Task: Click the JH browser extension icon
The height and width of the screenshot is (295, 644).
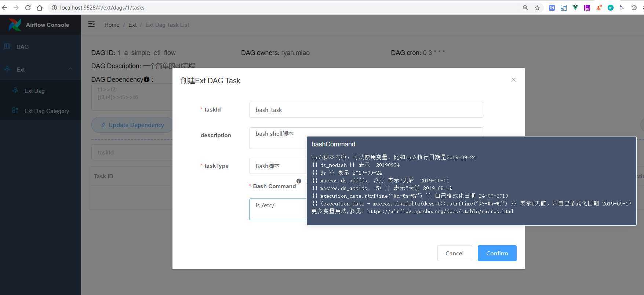Action: pos(552,8)
